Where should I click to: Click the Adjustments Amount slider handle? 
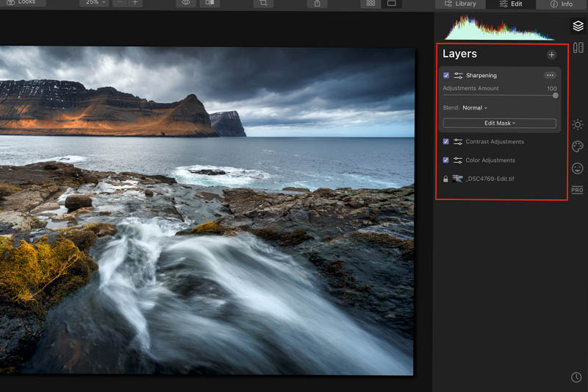pyautogui.click(x=555, y=95)
